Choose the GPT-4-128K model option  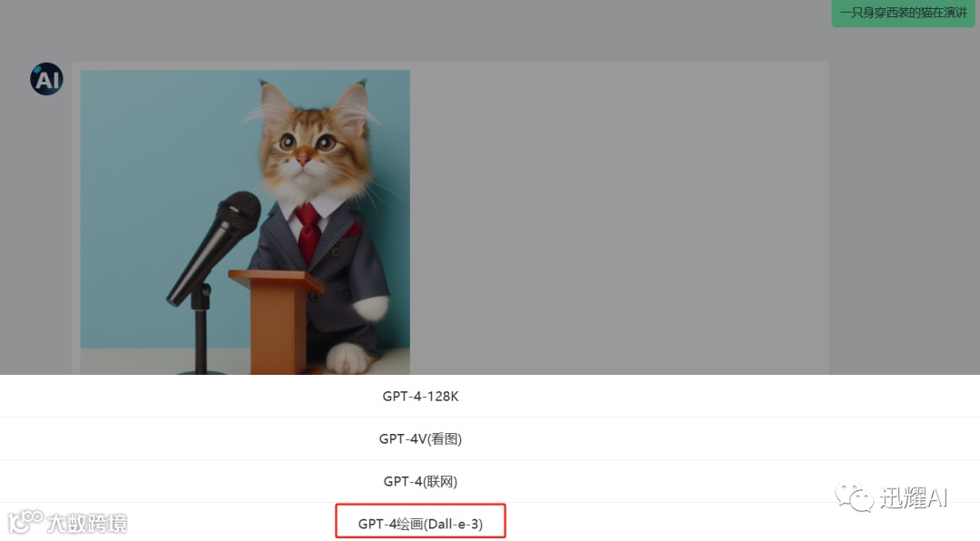pyautogui.click(x=421, y=396)
